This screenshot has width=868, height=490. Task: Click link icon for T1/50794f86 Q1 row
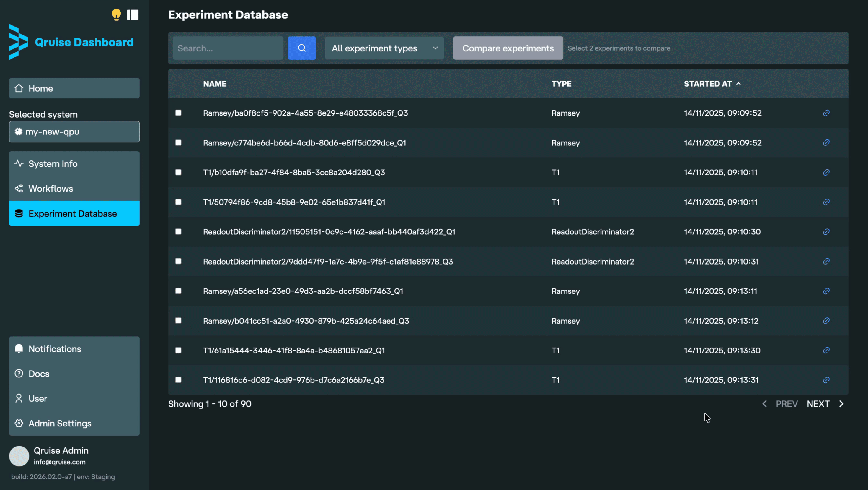coord(826,202)
